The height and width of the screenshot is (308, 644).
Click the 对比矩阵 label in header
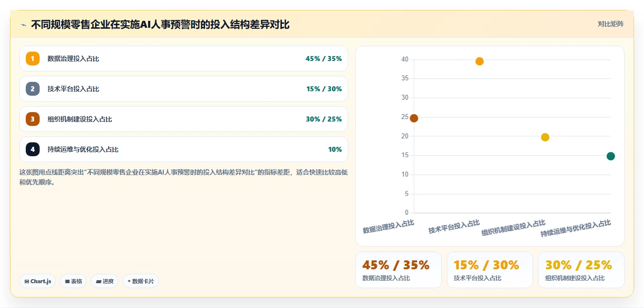610,24
